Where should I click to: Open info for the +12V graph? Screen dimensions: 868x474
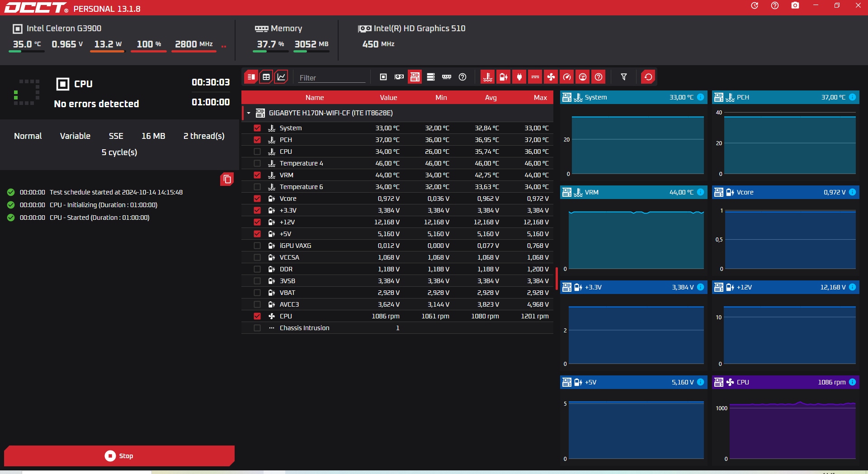(852, 287)
